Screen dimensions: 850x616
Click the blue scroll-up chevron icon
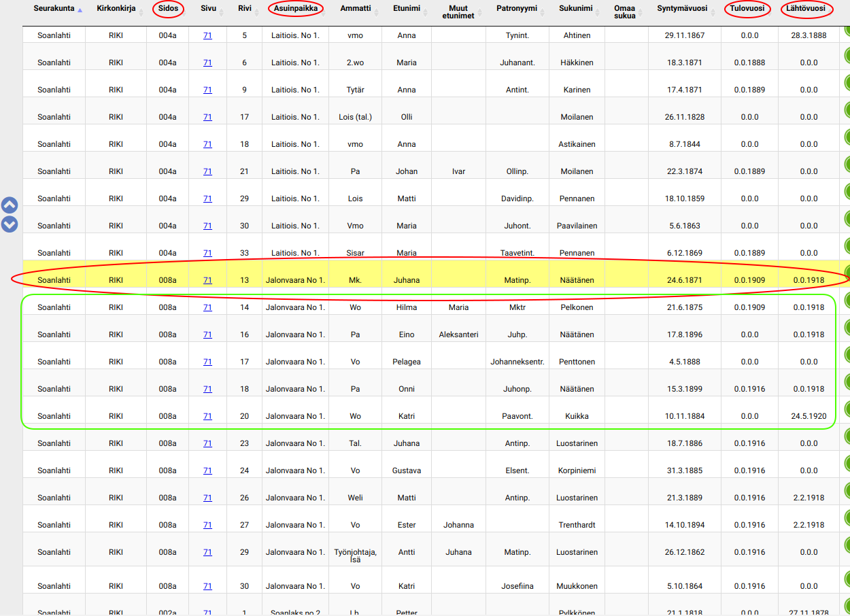pyautogui.click(x=10, y=205)
